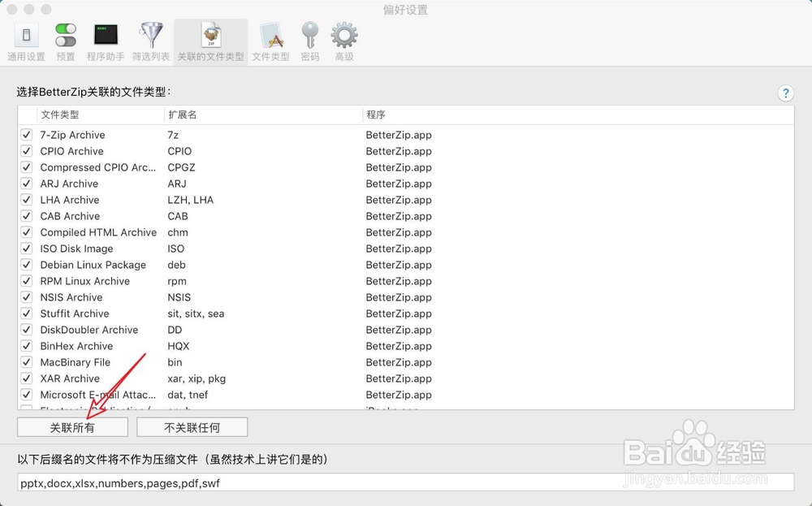Click the help question mark button

785,93
